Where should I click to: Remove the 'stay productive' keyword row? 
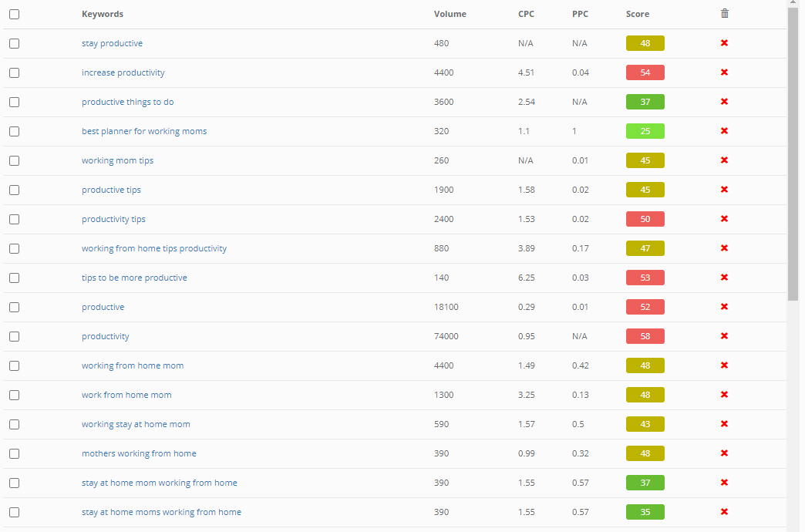(x=724, y=43)
